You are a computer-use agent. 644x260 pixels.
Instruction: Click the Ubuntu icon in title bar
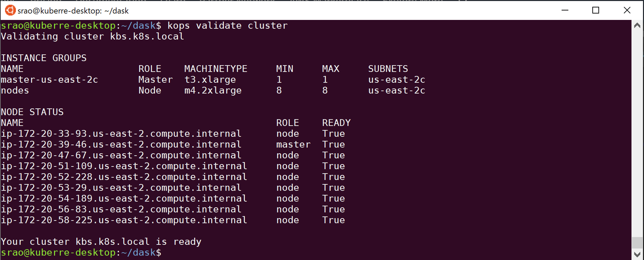(x=10, y=10)
